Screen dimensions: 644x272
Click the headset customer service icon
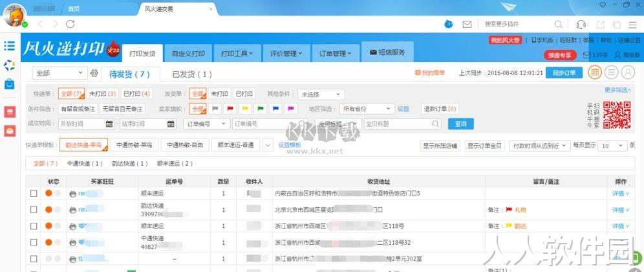[x=581, y=24]
